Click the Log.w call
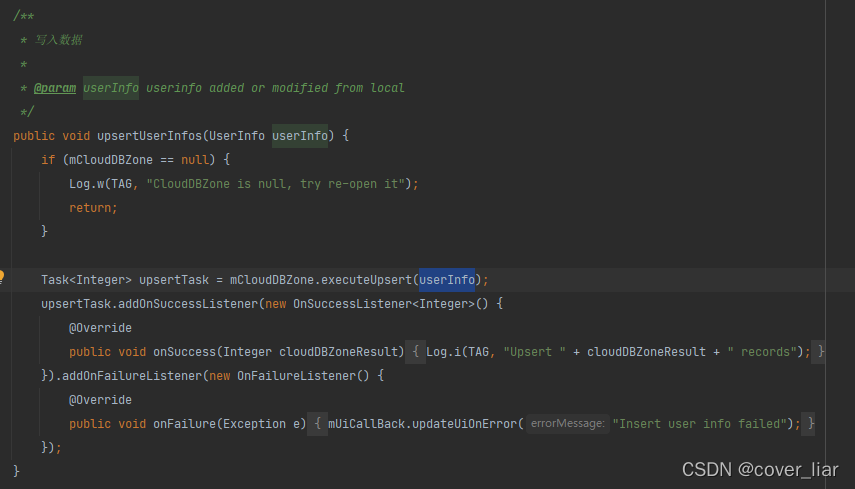 87,184
